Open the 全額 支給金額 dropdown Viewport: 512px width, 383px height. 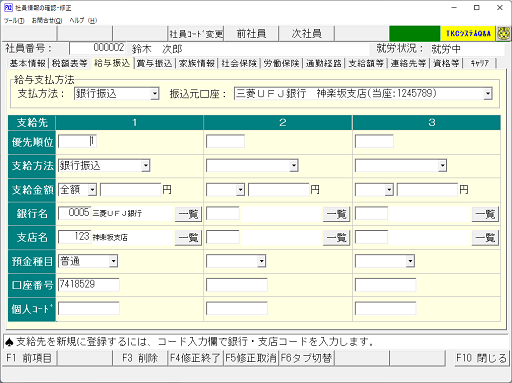pos(92,190)
